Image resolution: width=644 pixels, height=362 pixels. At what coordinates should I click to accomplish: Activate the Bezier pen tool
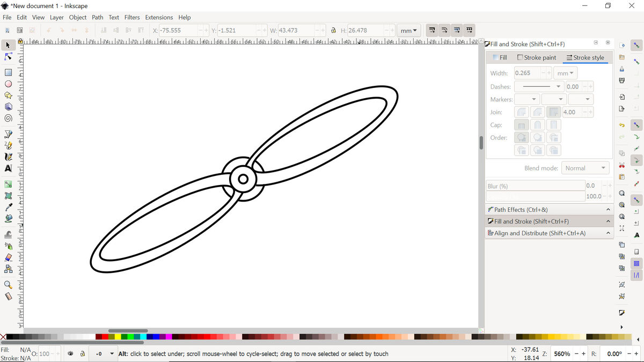click(x=8, y=134)
